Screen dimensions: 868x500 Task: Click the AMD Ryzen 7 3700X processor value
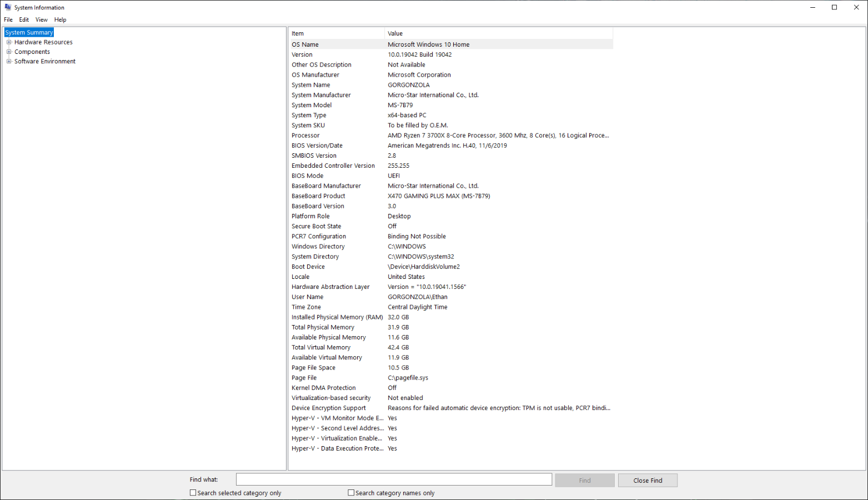[x=498, y=136]
